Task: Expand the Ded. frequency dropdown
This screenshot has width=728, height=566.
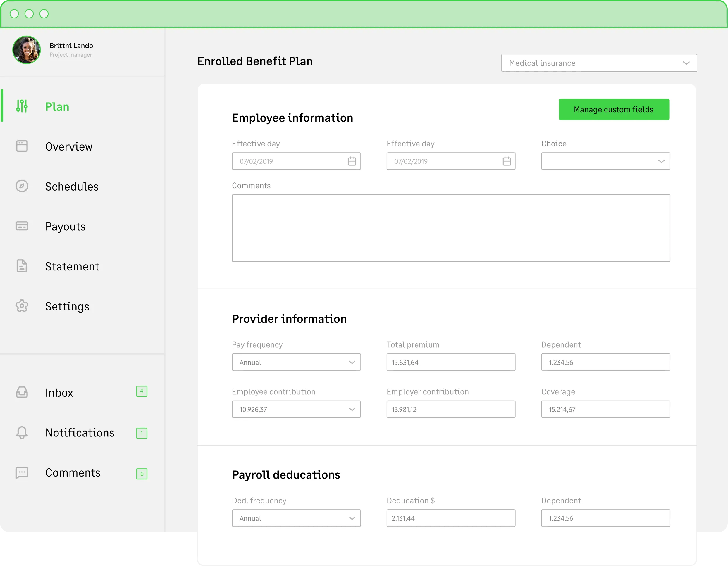Action: click(x=296, y=518)
